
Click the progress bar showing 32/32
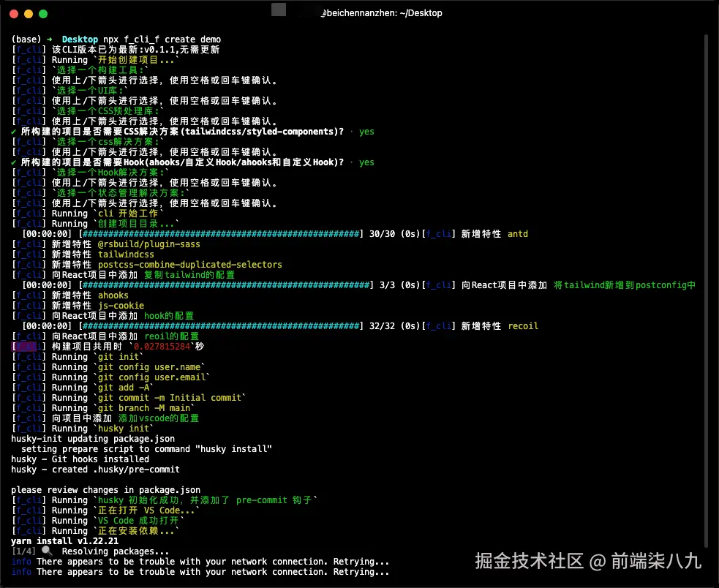click(221, 326)
